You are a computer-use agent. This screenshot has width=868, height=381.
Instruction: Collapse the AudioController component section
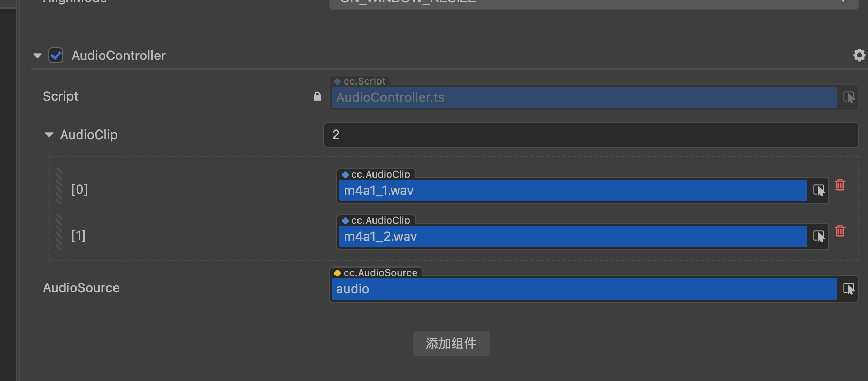click(x=37, y=56)
